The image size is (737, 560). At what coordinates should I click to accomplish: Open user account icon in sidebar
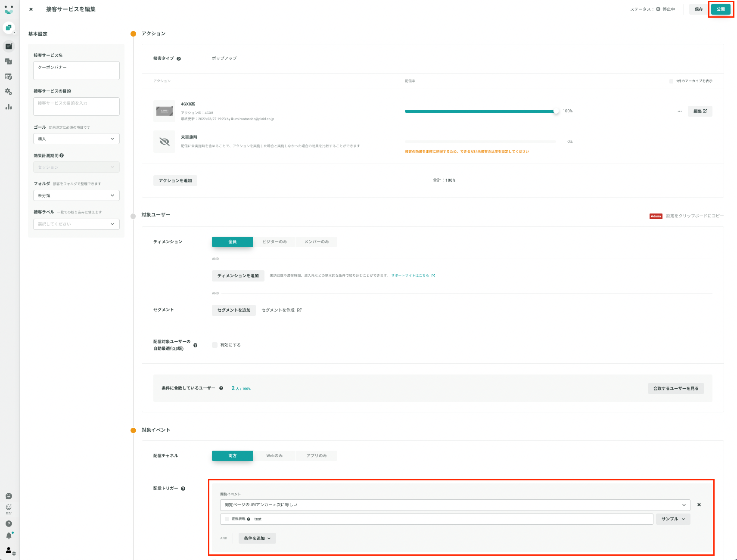click(x=9, y=550)
